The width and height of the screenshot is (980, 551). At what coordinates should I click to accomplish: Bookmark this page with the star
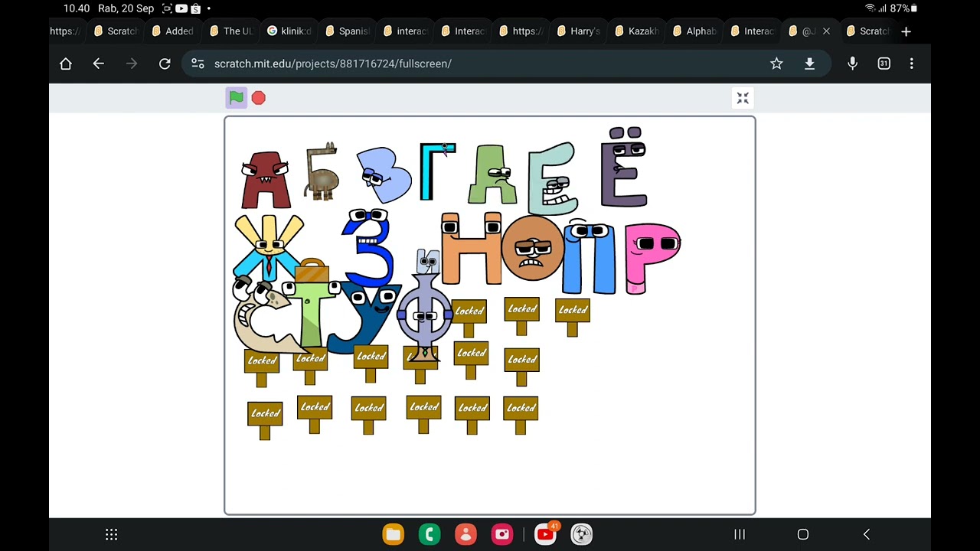(x=776, y=64)
